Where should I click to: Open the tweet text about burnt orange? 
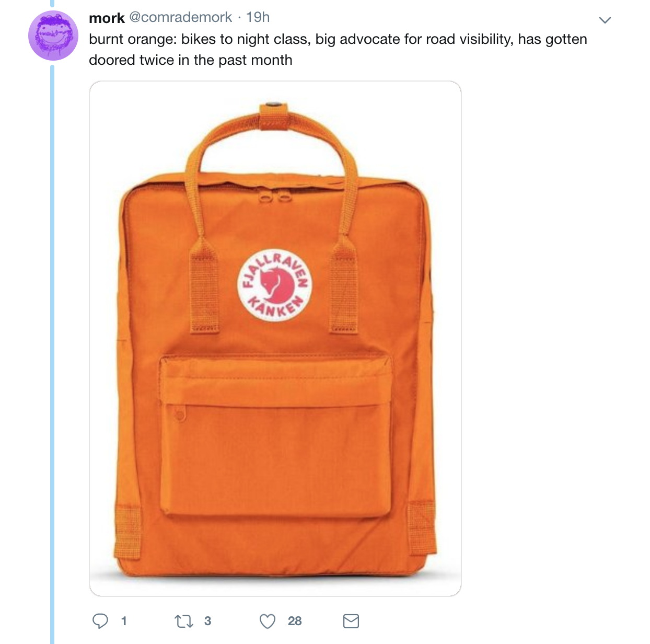[x=338, y=50]
